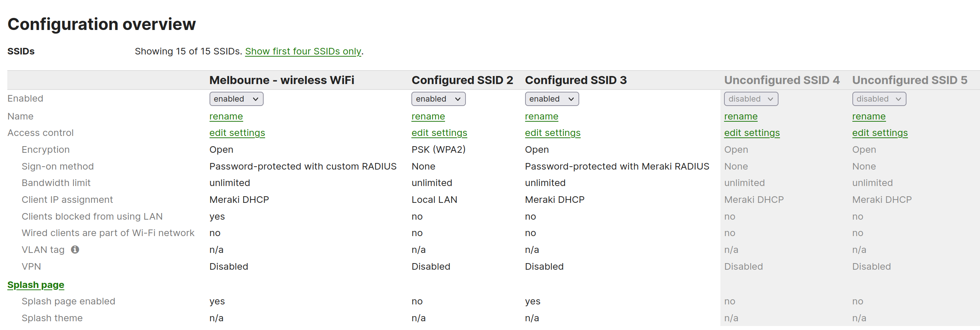Edit access control settings for Configured SSID 3
This screenshot has height=330, width=980.
tap(553, 133)
